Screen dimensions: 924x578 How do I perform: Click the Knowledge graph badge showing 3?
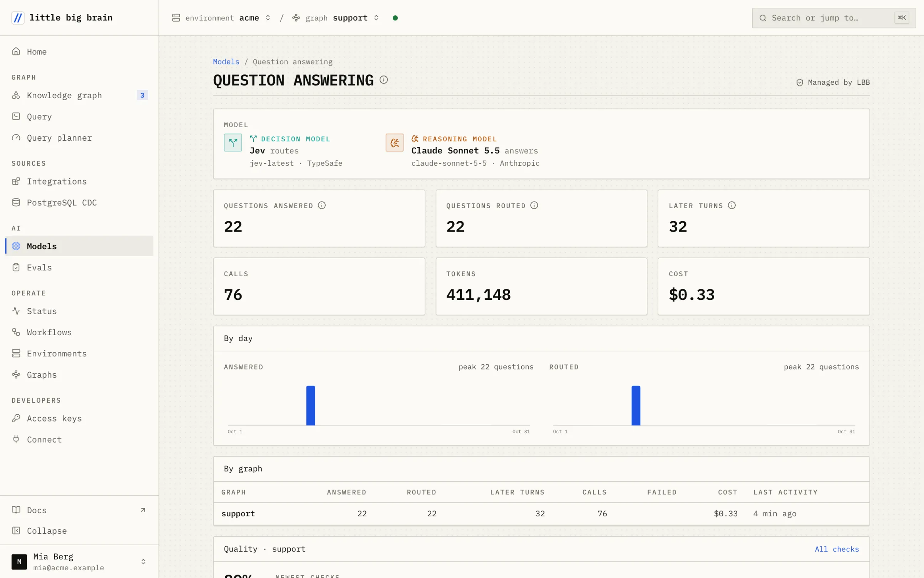[142, 95]
